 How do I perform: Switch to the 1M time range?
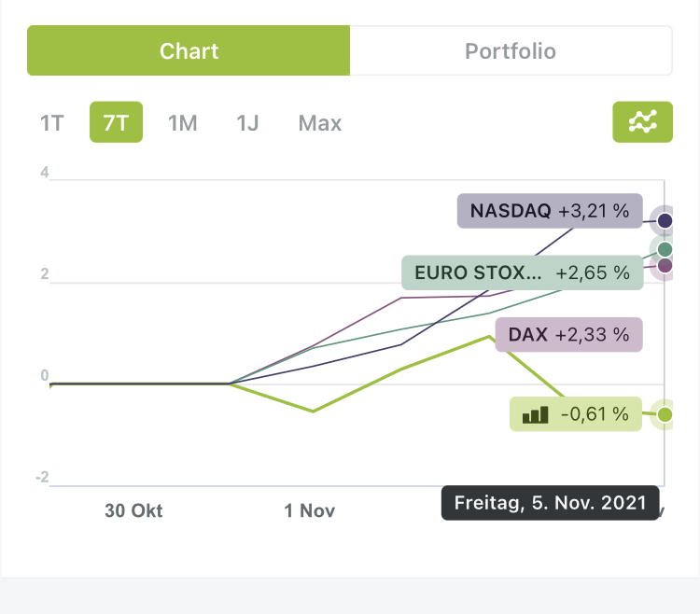coord(182,123)
